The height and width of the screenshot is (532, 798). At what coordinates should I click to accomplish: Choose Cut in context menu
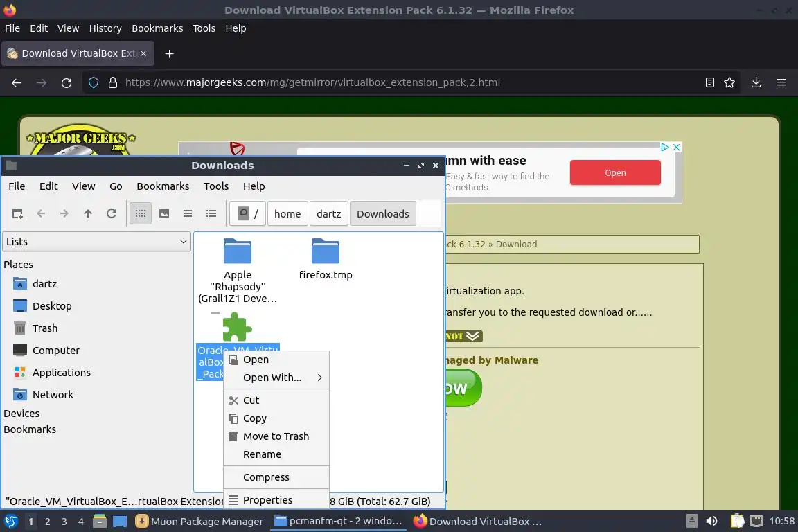pos(276,400)
